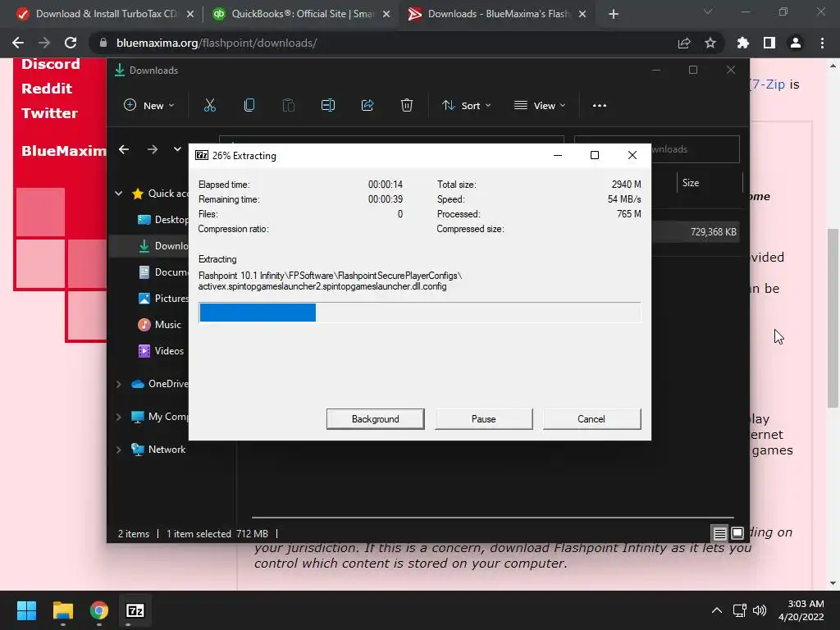
Task: Go back in File Explorer navigation
Action: click(x=124, y=149)
